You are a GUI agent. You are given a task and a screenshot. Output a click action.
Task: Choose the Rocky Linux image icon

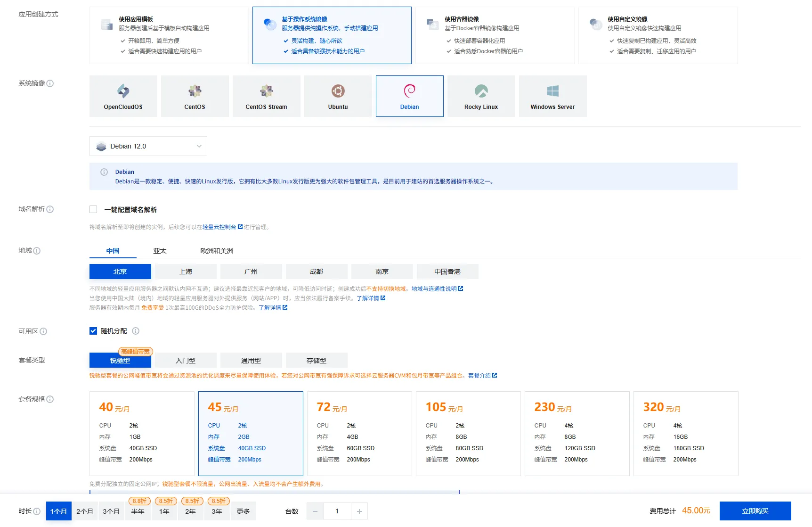481,91
